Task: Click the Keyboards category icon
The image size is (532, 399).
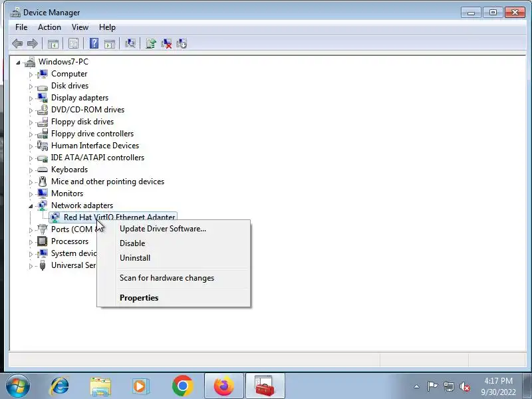Action: [x=43, y=170]
